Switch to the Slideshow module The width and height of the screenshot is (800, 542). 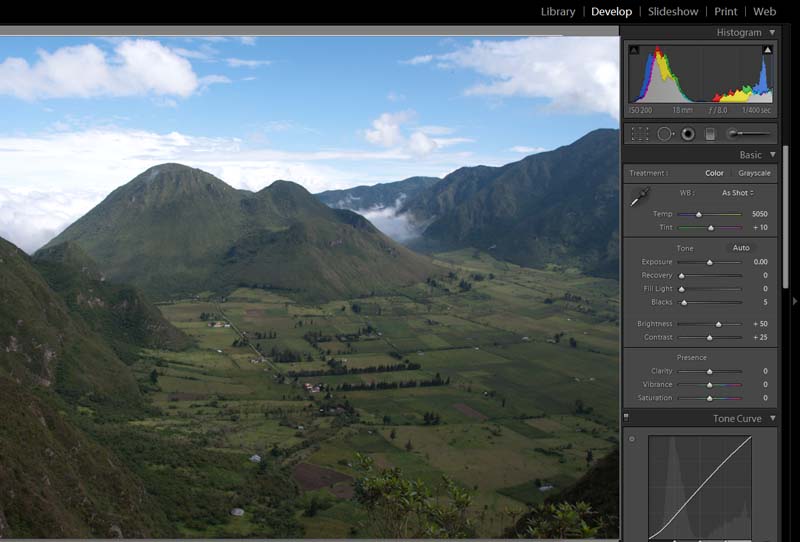[673, 11]
